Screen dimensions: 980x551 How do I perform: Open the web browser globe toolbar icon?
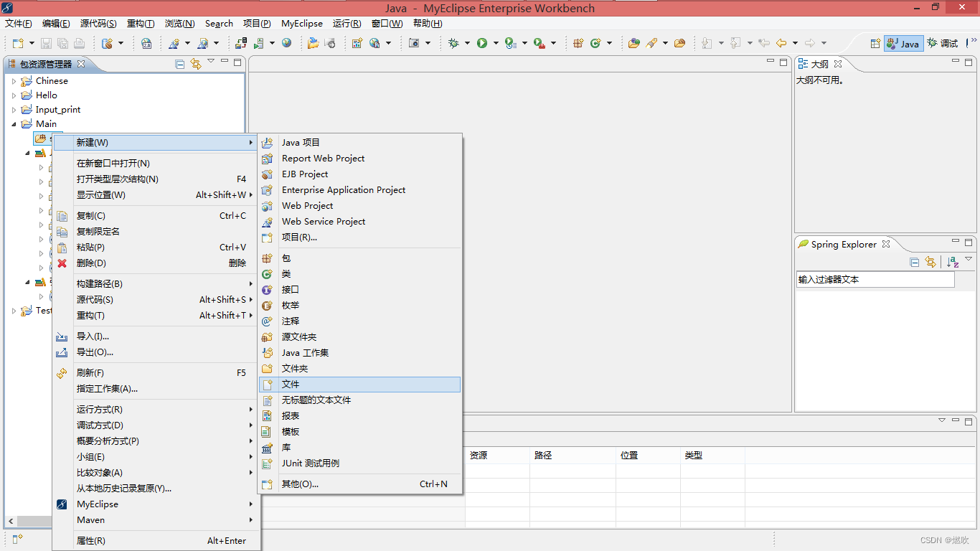[x=286, y=43]
